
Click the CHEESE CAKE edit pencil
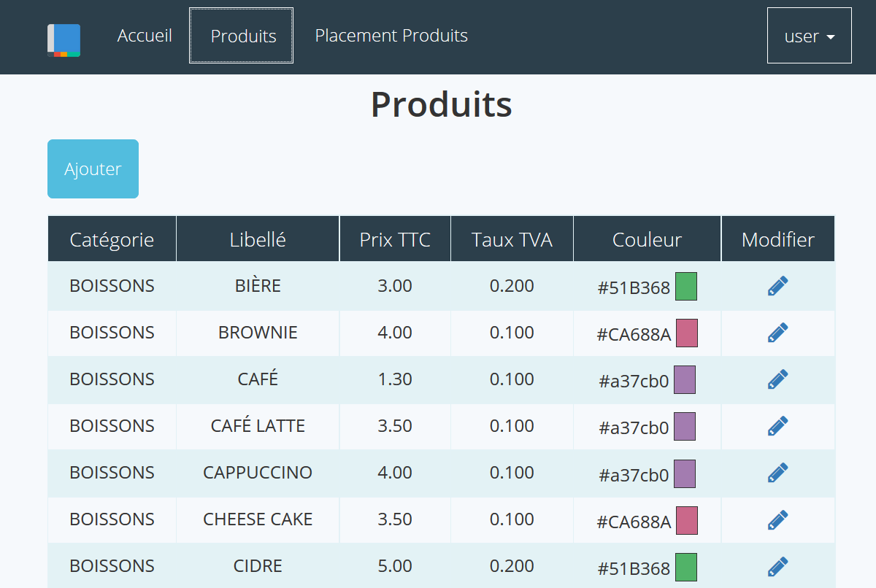click(777, 519)
